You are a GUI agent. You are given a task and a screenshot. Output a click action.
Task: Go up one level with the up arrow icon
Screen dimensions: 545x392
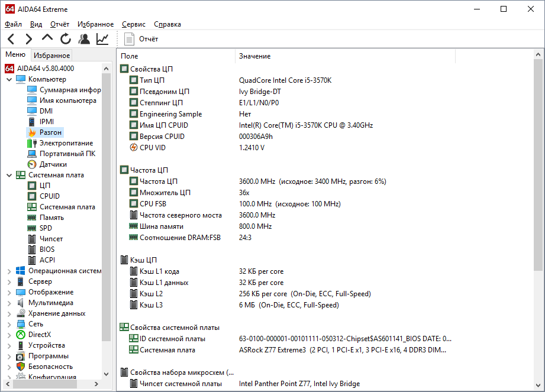tap(47, 38)
